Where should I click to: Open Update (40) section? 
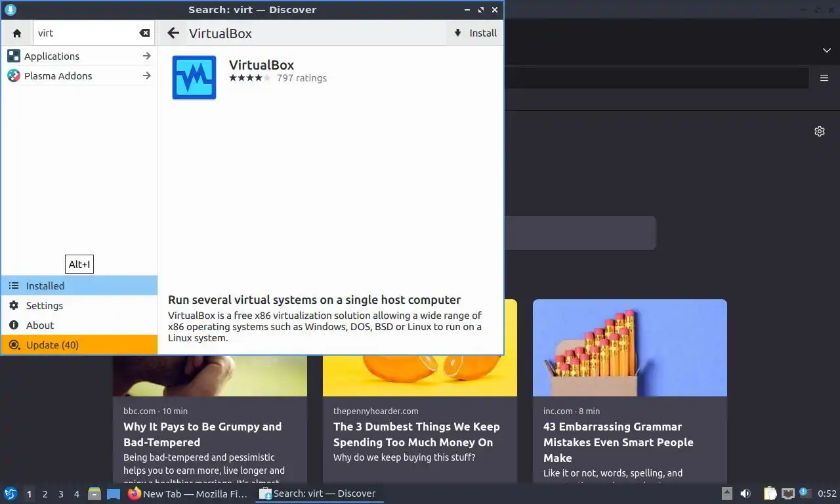[x=79, y=345]
